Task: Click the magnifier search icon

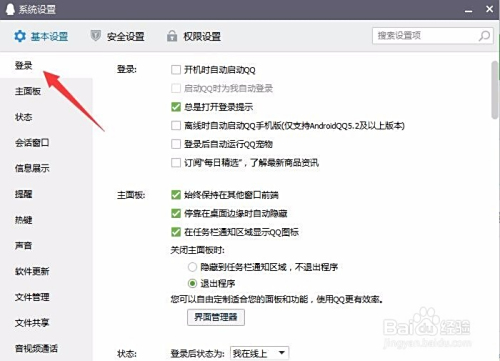Action: tap(484, 36)
